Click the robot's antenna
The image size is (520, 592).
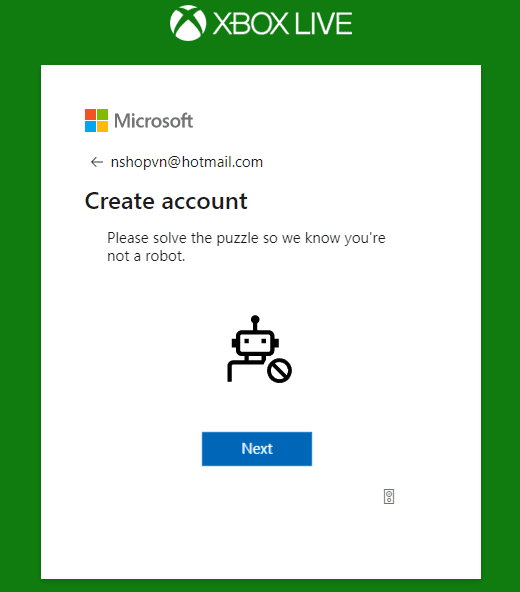tap(255, 323)
